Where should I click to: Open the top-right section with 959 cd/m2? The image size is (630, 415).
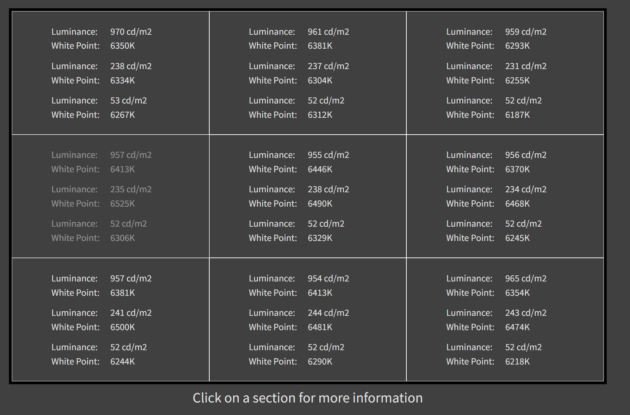(505, 73)
